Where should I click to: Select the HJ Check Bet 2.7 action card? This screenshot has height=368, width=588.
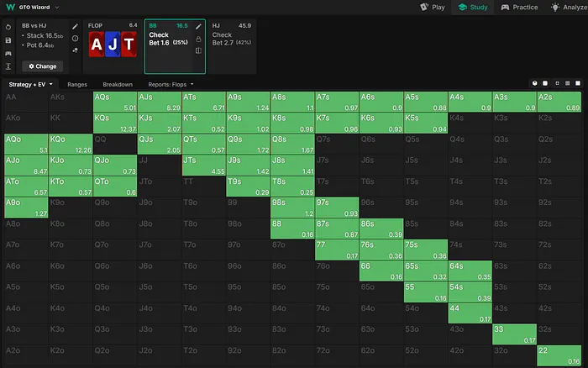231,46
